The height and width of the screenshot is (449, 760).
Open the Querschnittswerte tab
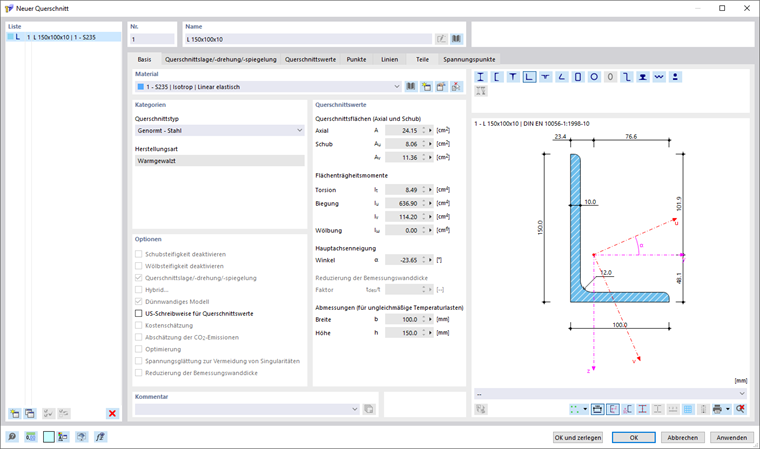(310, 59)
